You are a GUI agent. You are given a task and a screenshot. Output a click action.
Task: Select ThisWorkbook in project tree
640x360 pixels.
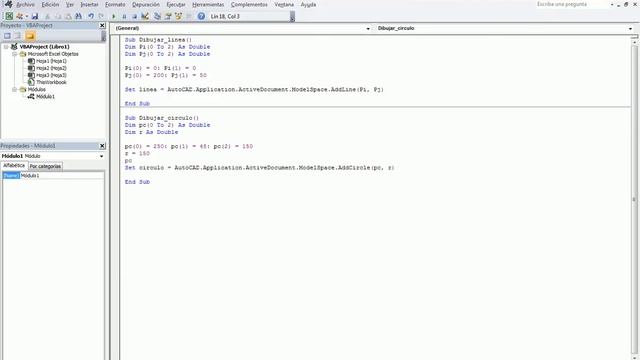click(51, 82)
